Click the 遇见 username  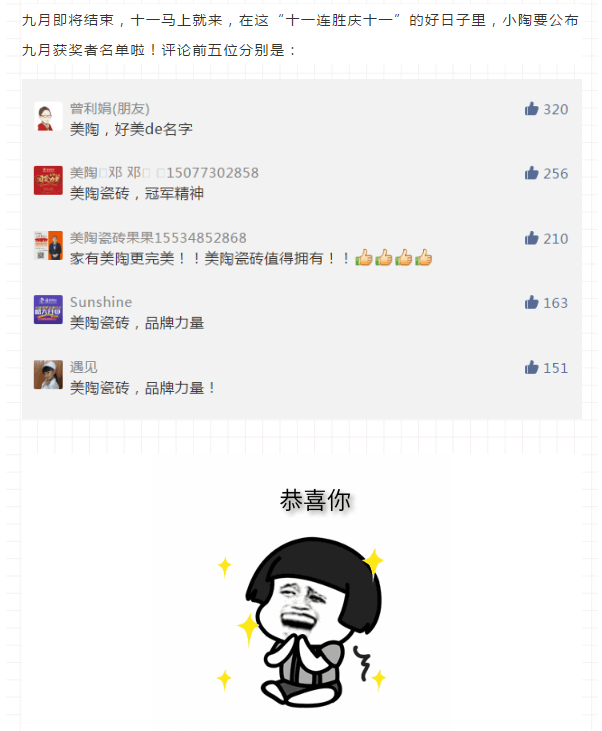pos(83,367)
